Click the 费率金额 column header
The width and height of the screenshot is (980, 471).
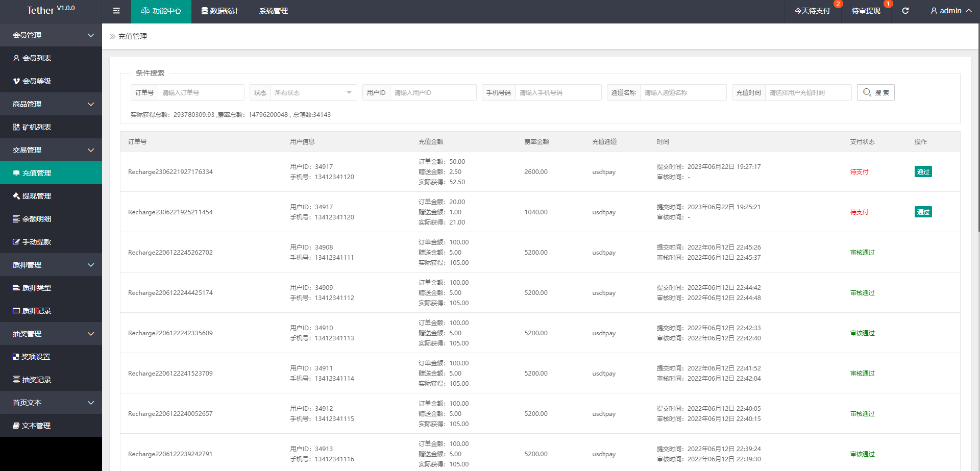(536, 142)
